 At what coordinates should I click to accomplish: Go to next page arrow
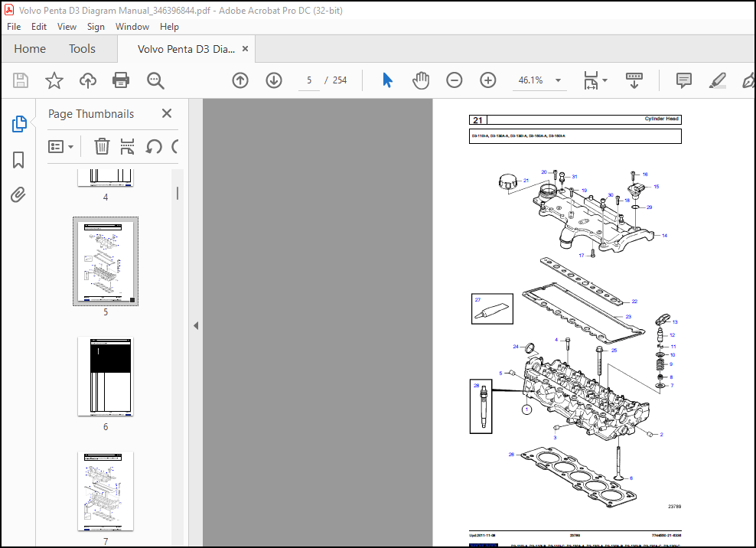tap(274, 80)
